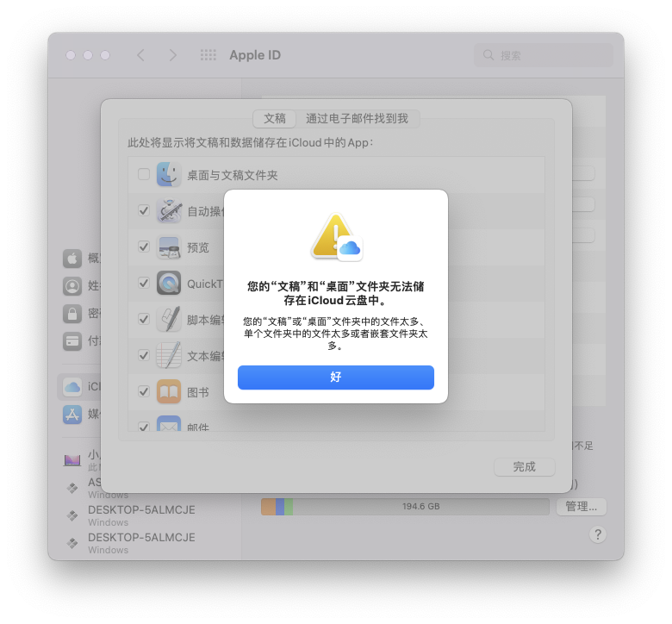
Task: Click the 搜索 search field
Action: [544, 55]
